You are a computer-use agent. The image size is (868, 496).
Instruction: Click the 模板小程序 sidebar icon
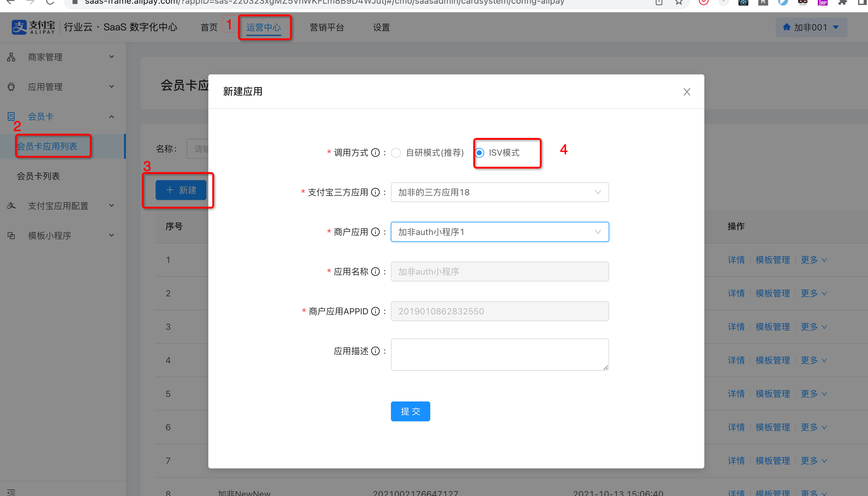[x=11, y=235]
